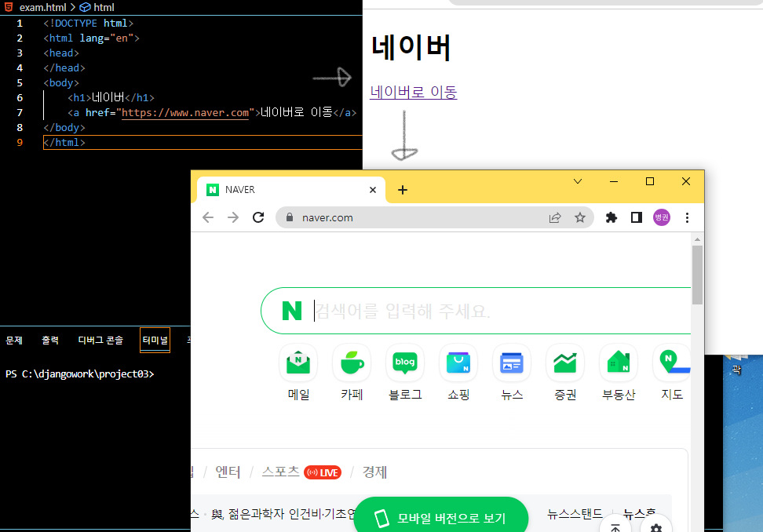Click the <h1> line in the editor
763x532 pixels.
coord(111,98)
